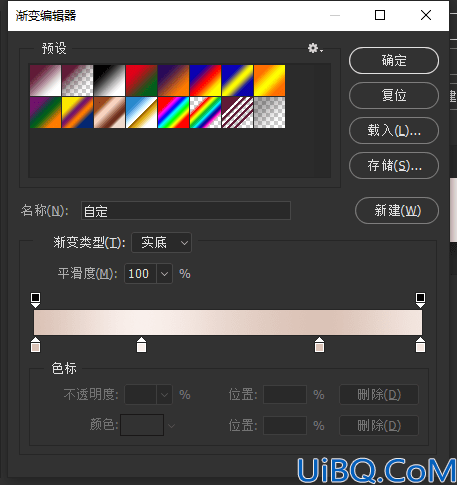Screen dimensions: 457x485
Task: Click the 存储(S)... save button
Action: tap(394, 165)
